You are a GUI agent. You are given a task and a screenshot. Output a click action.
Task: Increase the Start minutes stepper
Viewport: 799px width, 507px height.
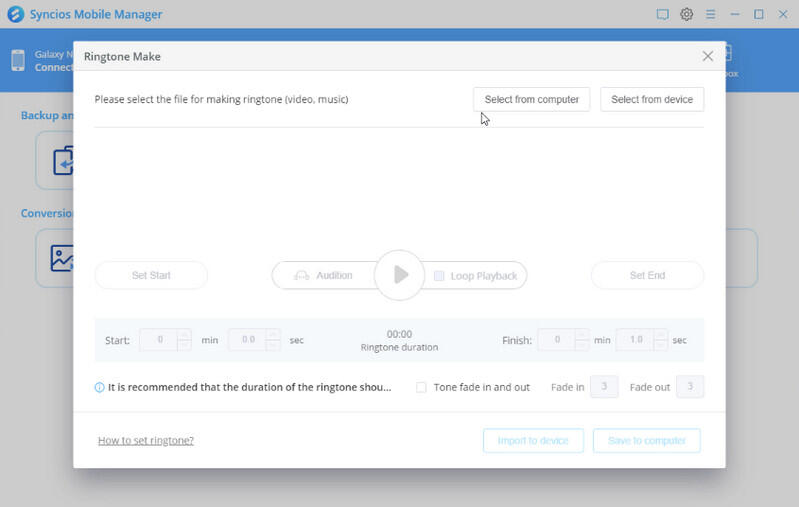(184, 335)
